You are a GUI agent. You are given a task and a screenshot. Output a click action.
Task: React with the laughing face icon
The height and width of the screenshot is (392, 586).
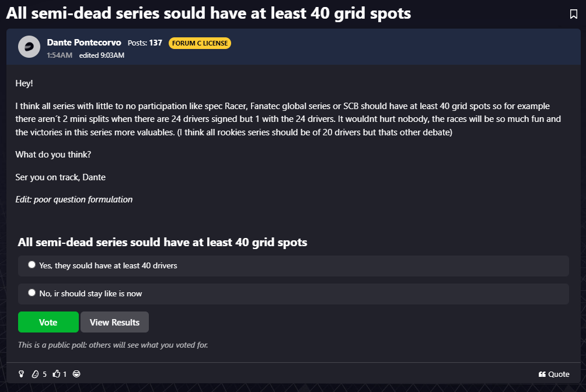[x=76, y=374]
